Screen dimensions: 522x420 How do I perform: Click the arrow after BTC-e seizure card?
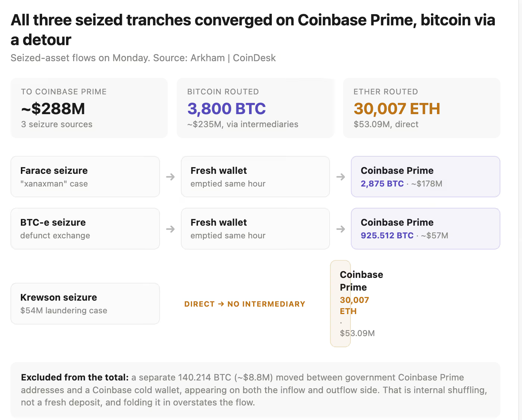(170, 229)
